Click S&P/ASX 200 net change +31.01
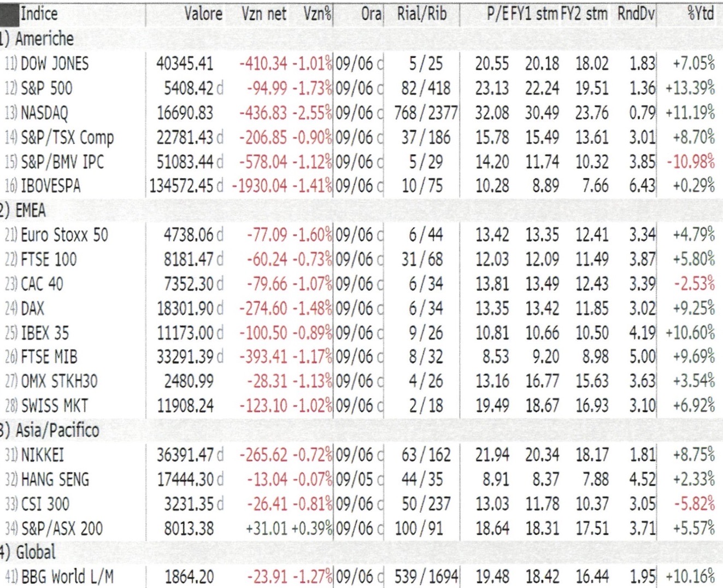 [267, 528]
